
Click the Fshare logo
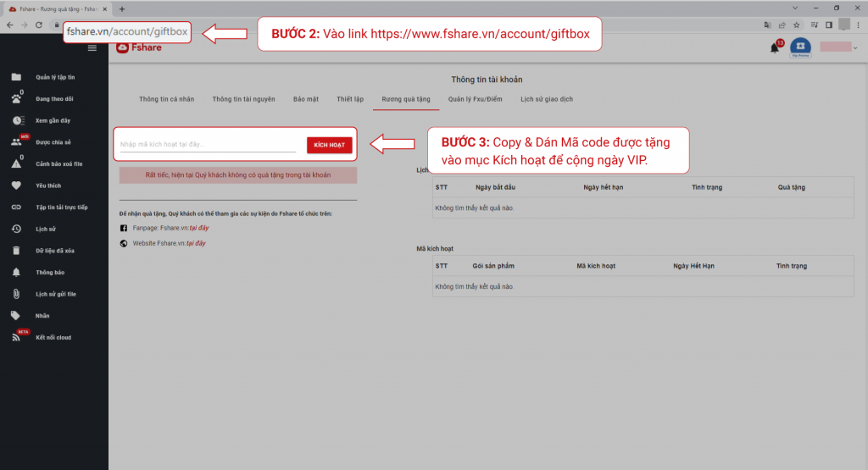pos(139,47)
